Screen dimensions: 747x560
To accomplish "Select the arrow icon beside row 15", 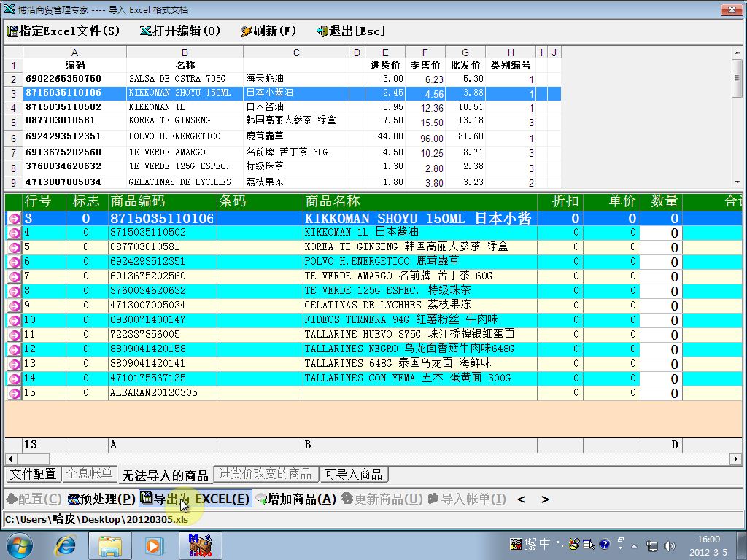I will [x=15, y=393].
